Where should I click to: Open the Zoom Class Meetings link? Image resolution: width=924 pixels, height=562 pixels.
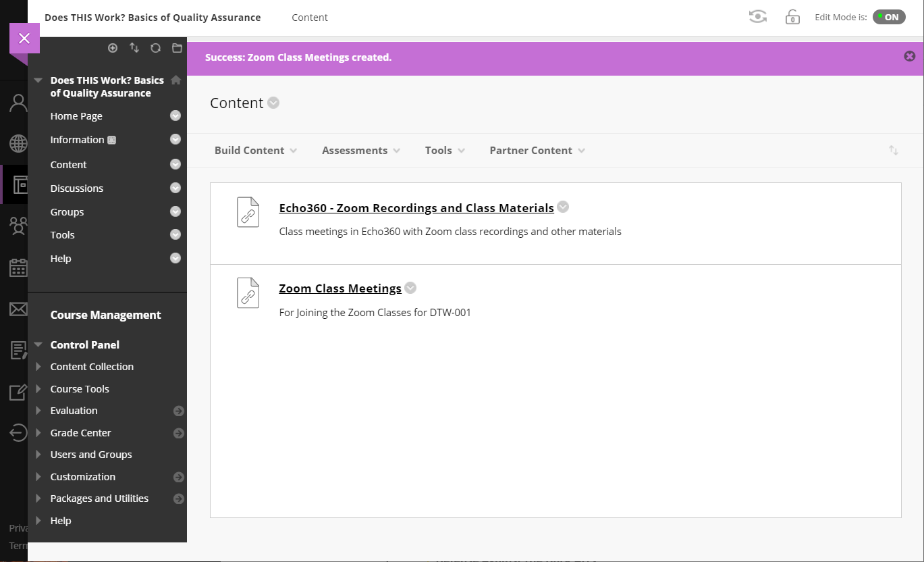pyautogui.click(x=340, y=288)
